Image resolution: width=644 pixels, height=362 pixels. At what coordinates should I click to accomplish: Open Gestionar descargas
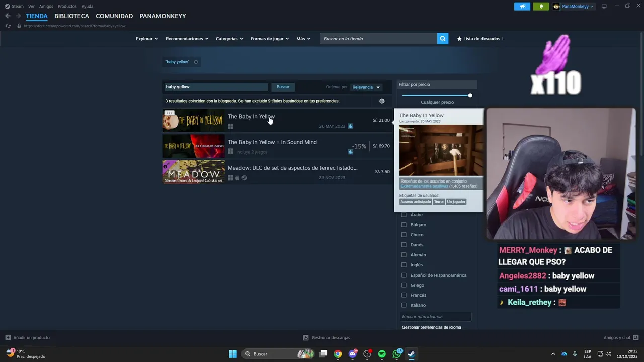pyautogui.click(x=327, y=338)
